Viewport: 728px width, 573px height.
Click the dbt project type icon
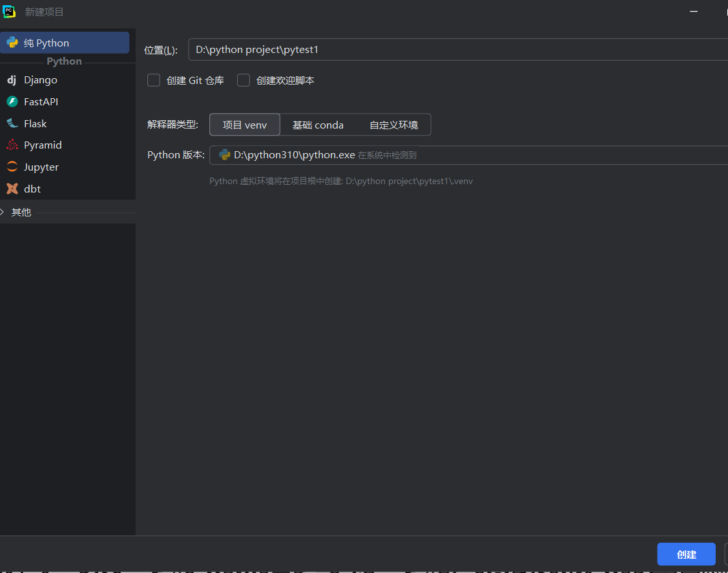pyautogui.click(x=12, y=189)
